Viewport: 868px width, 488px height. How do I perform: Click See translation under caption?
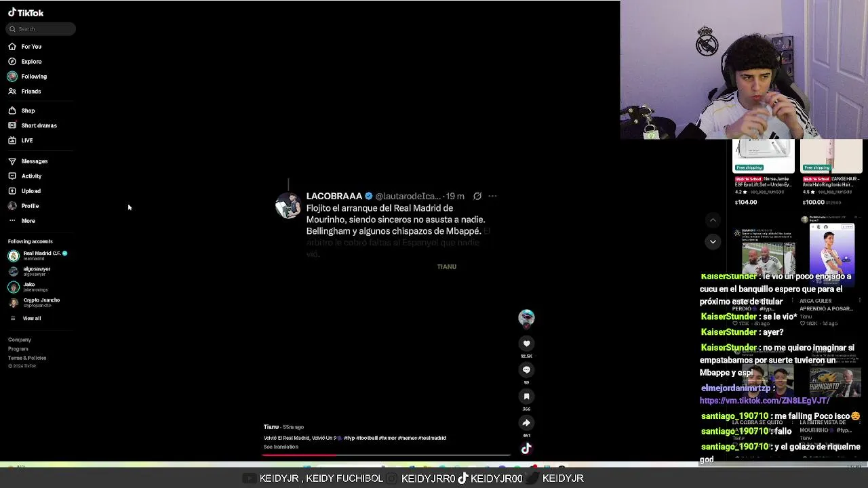pyautogui.click(x=281, y=447)
